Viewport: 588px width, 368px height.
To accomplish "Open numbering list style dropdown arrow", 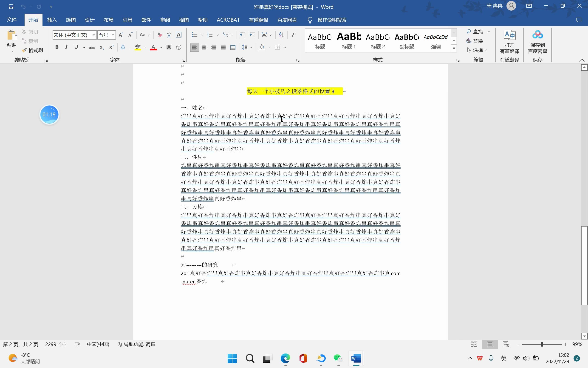I will [x=218, y=35].
